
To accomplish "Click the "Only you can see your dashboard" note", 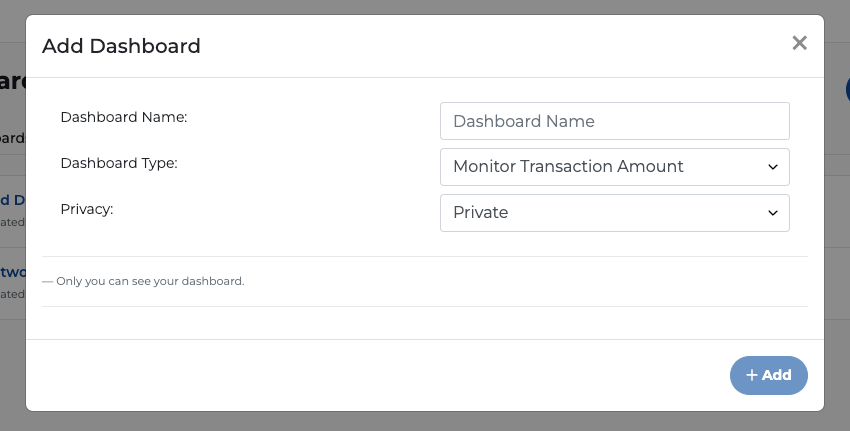I will pos(143,281).
